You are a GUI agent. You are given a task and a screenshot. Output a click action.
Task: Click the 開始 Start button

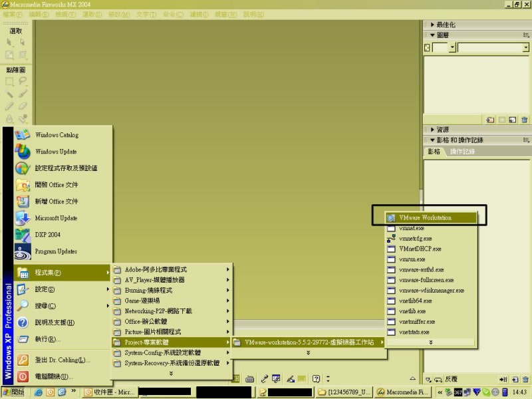tap(14, 392)
